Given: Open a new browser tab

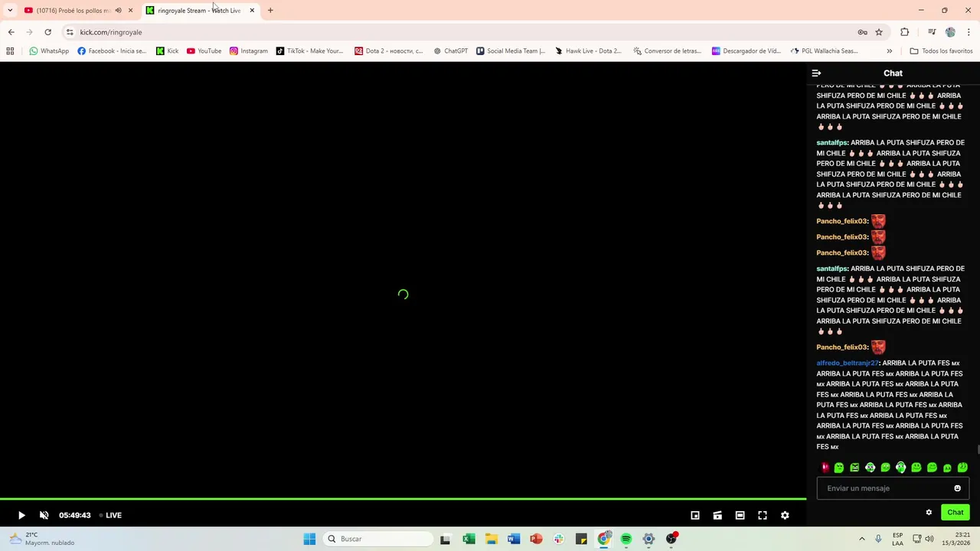Looking at the screenshot, I should coord(270,10).
